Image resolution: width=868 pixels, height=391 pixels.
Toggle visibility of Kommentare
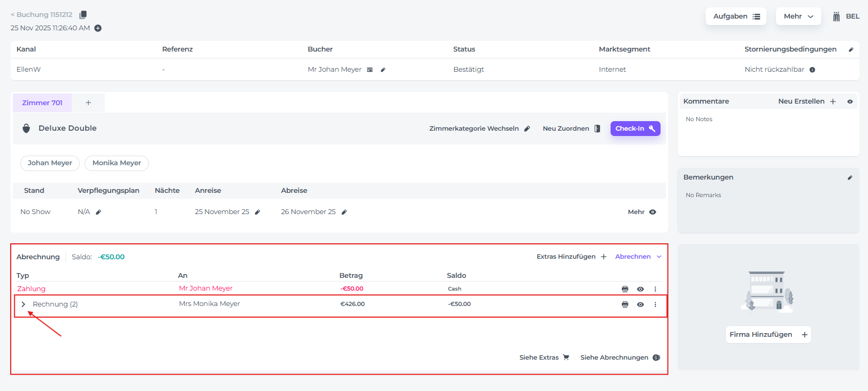(850, 101)
